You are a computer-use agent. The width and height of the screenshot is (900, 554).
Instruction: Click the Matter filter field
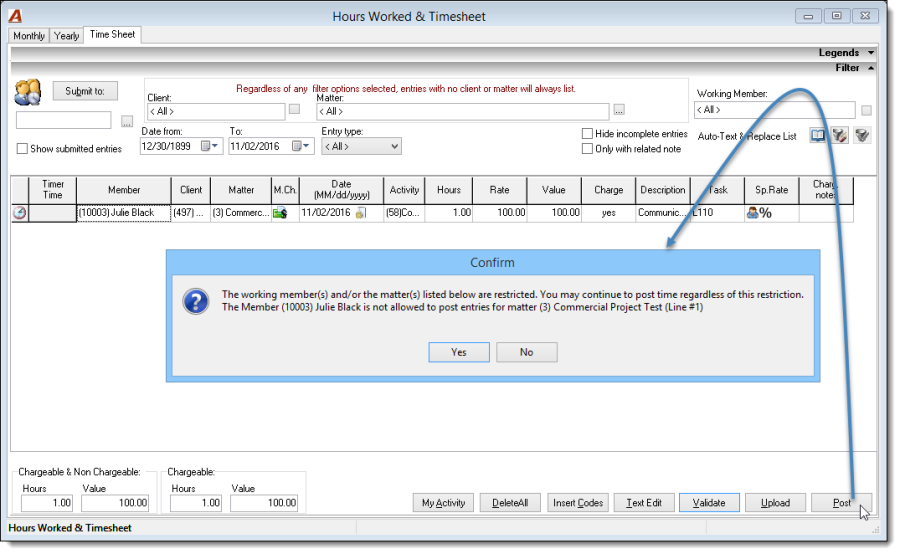(463, 111)
